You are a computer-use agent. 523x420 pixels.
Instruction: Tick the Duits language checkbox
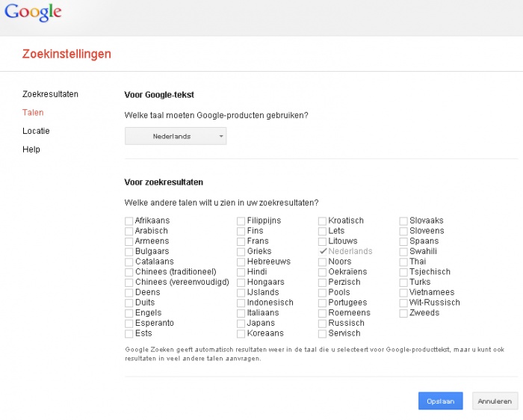click(129, 303)
